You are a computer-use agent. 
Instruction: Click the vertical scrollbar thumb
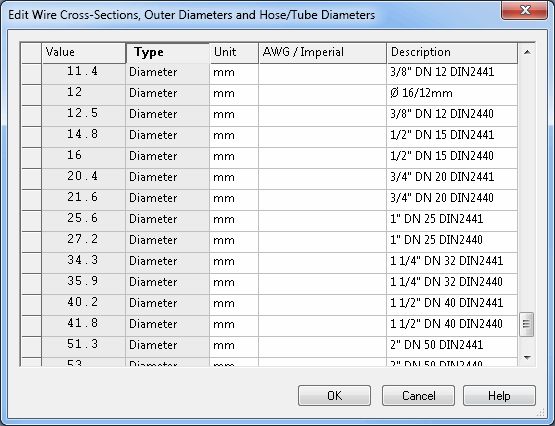(x=526, y=324)
